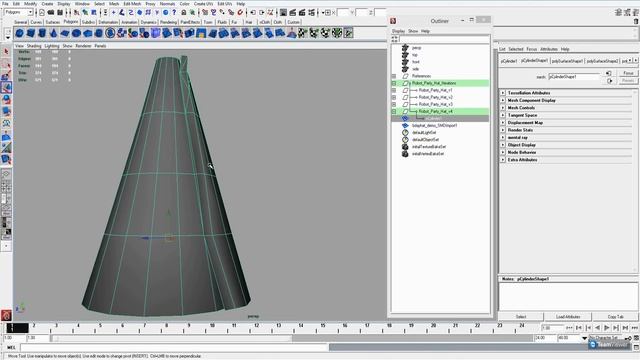The image size is (640, 360).
Task: Collapse the Robot_Party_Hat_Iterations group in Outliner
Action: pyautogui.click(x=394, y=83)
